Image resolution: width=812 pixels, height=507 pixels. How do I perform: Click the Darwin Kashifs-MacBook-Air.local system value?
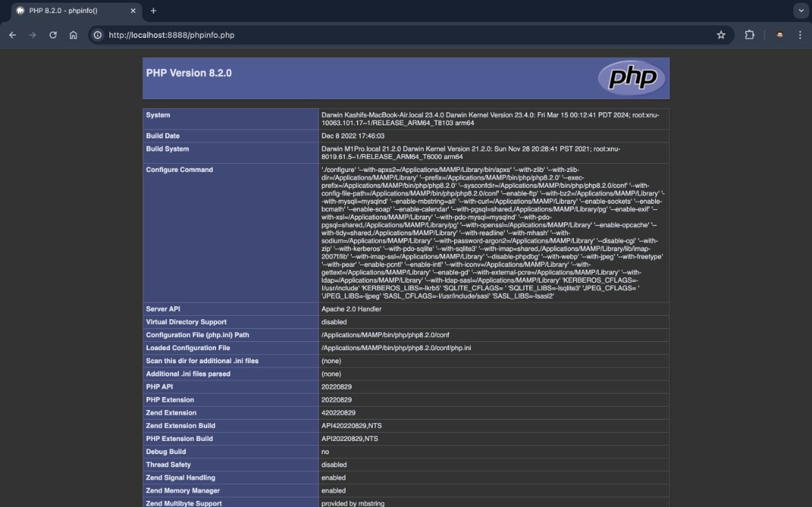coord(491,118)
